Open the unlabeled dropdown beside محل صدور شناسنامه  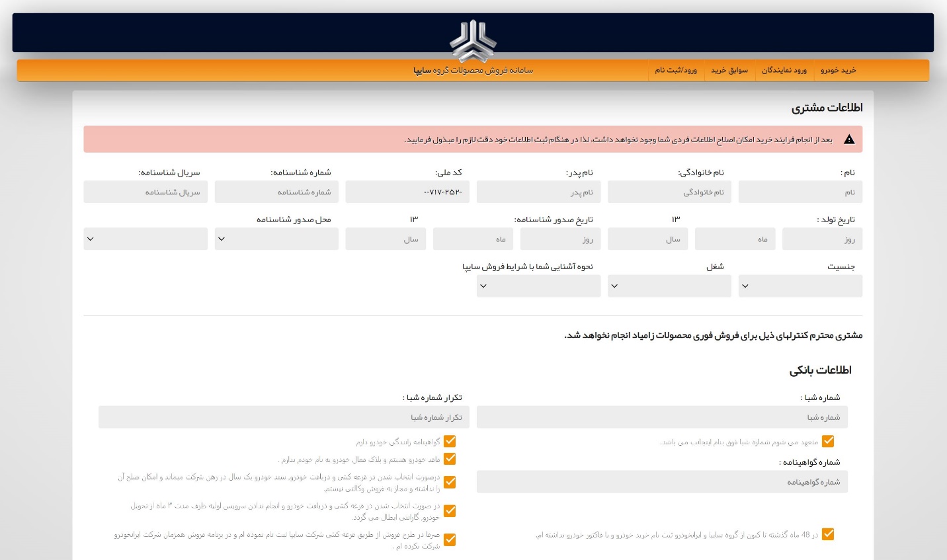coord(145,239)
